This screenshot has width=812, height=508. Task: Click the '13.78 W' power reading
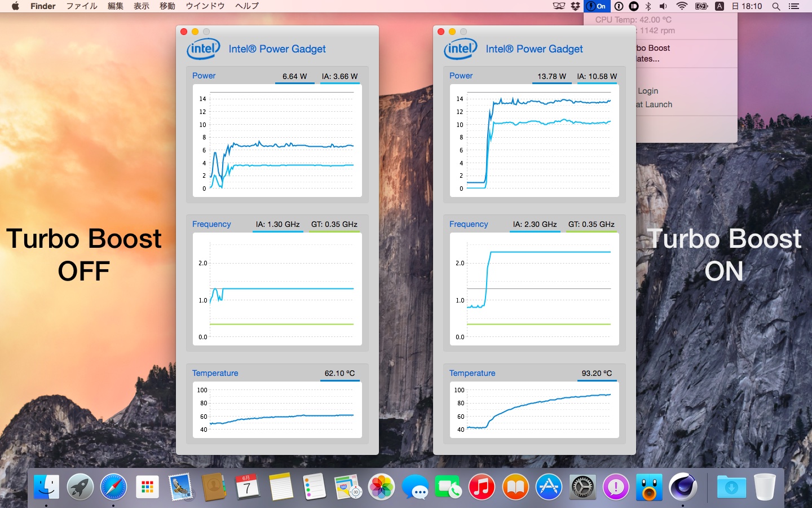point(552,76)
